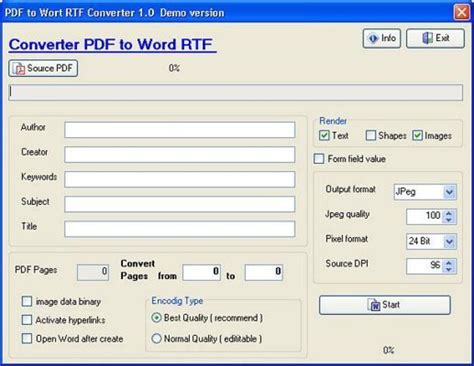Select Normal Quality editable encoding
The height and width of the screenshot is (366, 474).
coord(156,339)
